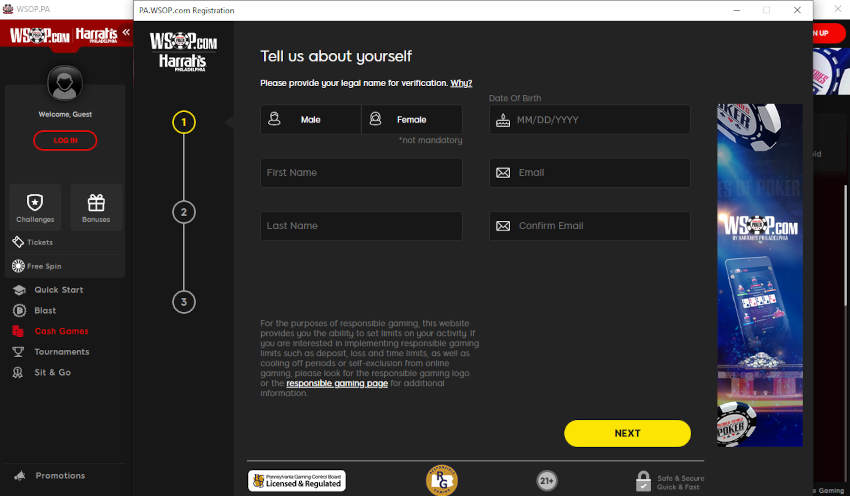Image resolution: width=850 pixels, height=496 pixels.
Task: Minimize the Registration window
Action: pyautogui.click(x=737, y=10)
